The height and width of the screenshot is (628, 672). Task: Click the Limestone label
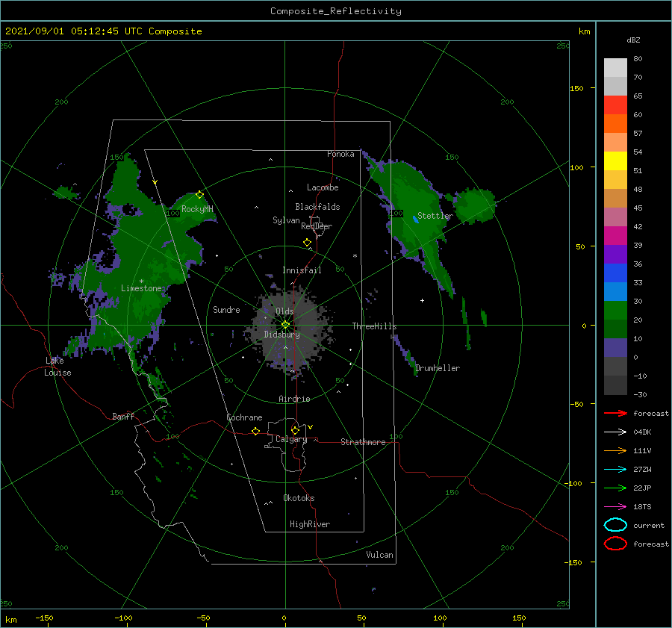click(x=141, y=288)
